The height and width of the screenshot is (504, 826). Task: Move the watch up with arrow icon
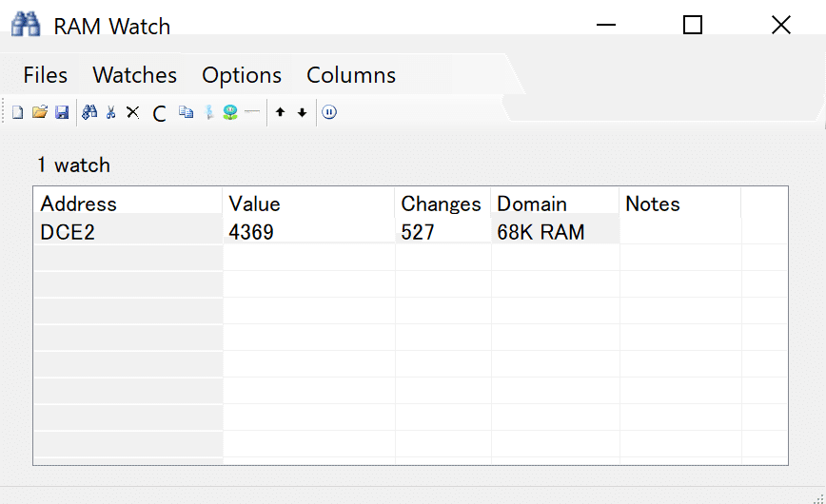click(x=280, y=112)
